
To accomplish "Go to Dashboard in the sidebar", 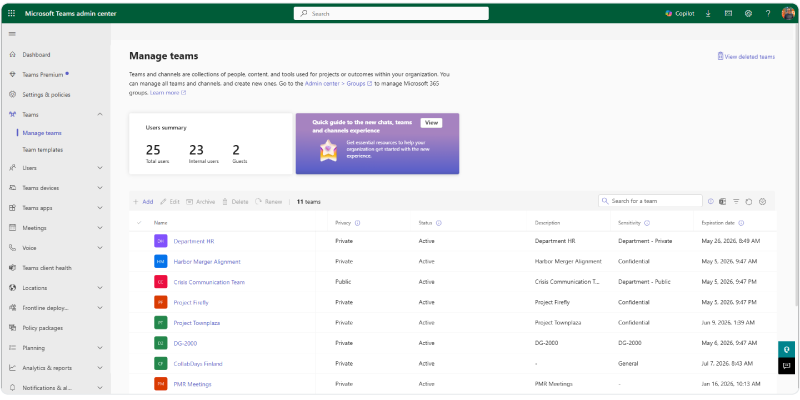I will (x=36, y=55).
